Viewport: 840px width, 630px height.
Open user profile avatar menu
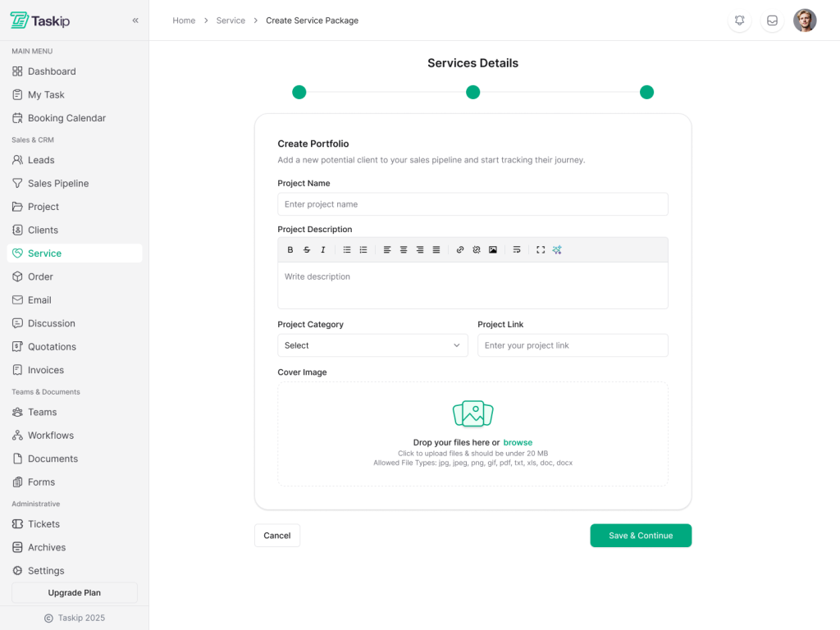[805, 21]
